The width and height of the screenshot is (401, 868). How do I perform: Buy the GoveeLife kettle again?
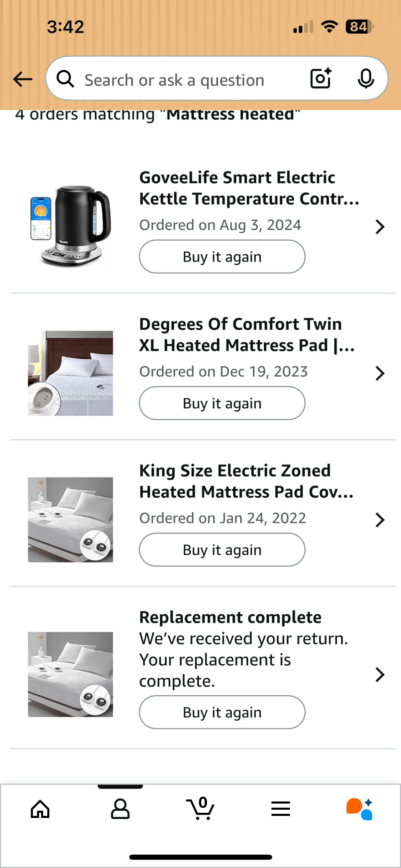[x=222, y=257]
